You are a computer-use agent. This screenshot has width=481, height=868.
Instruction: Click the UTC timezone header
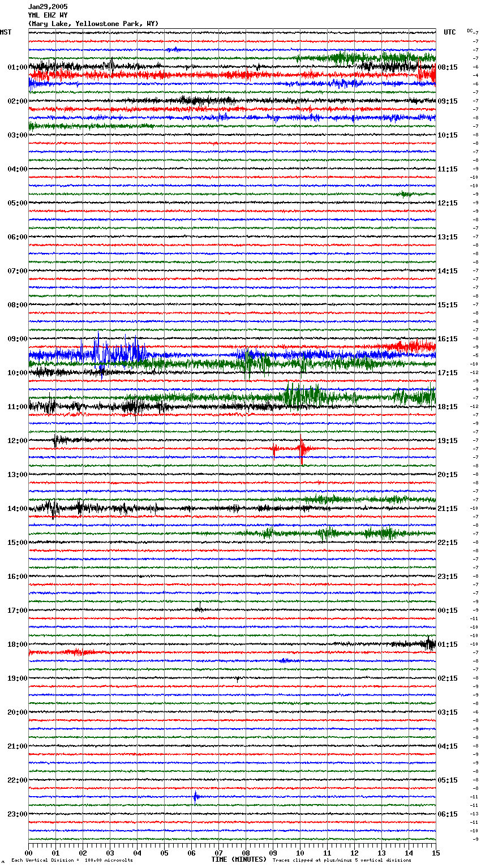point(449,32)
